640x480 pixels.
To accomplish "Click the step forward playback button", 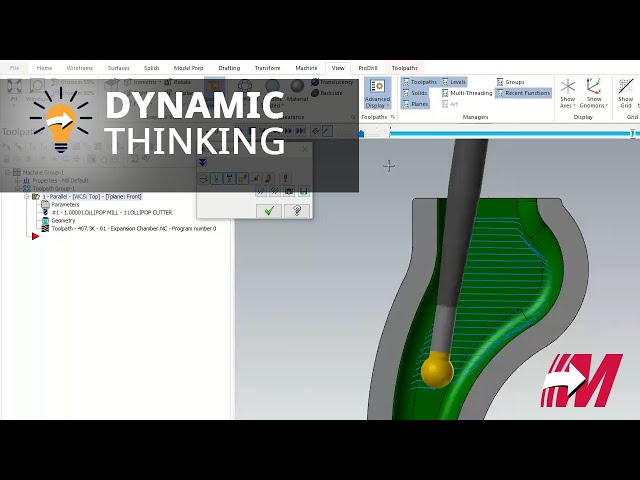I will (x=288, y=131).
